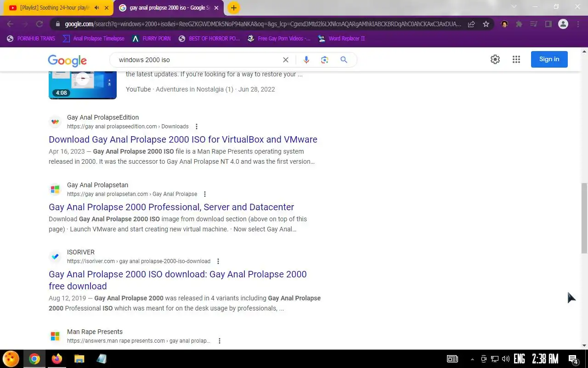This screenshot has width=588, height=368.
Task: Open Chrome three-dot menu
Action: [578, 24]
